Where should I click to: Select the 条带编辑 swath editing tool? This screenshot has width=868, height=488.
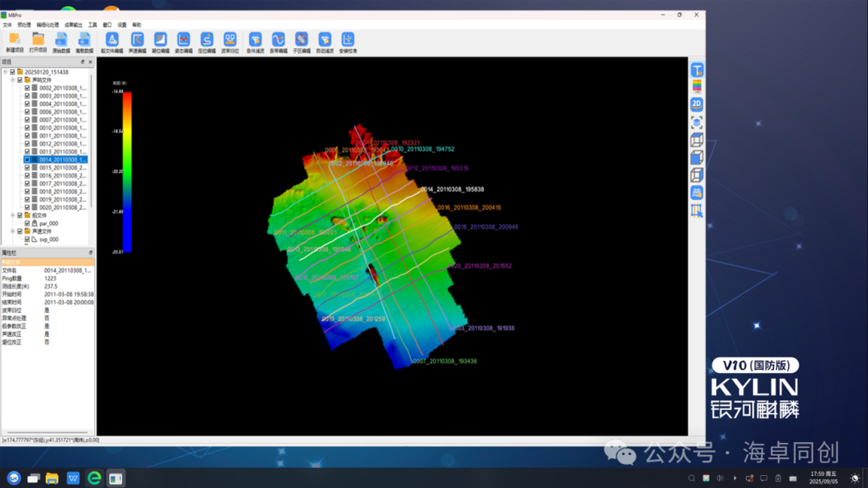coord(278,41)
